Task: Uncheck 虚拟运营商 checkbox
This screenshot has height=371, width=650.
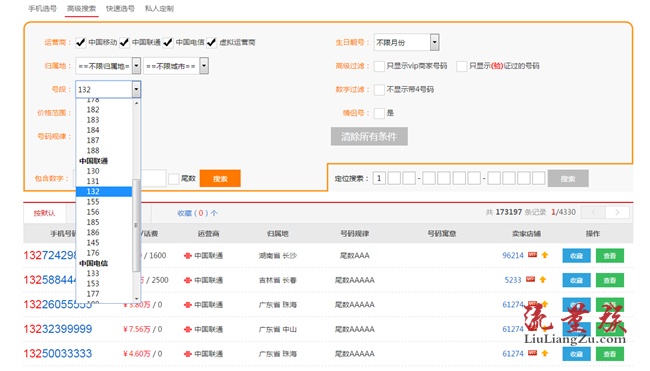Action: 211,42
